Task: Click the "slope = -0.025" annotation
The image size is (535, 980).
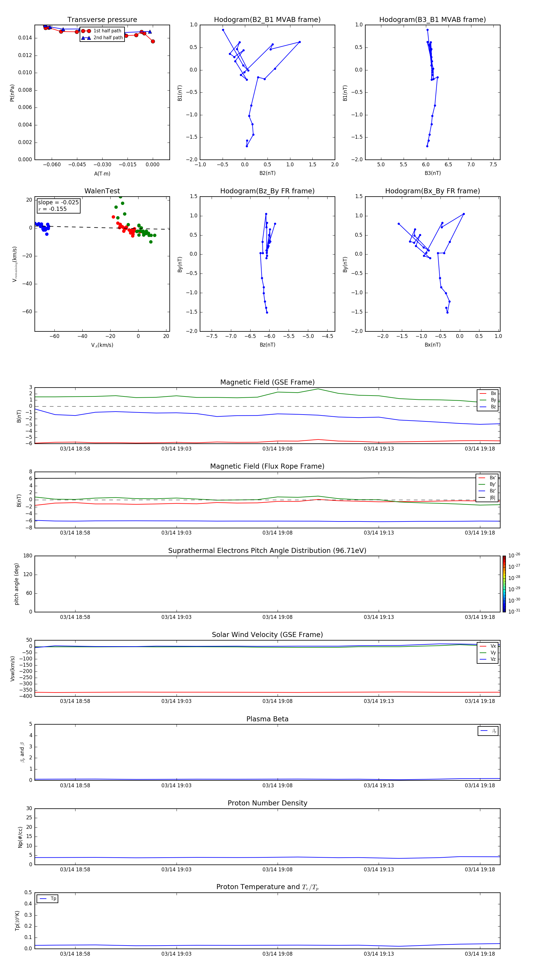Action: [58, 203]
